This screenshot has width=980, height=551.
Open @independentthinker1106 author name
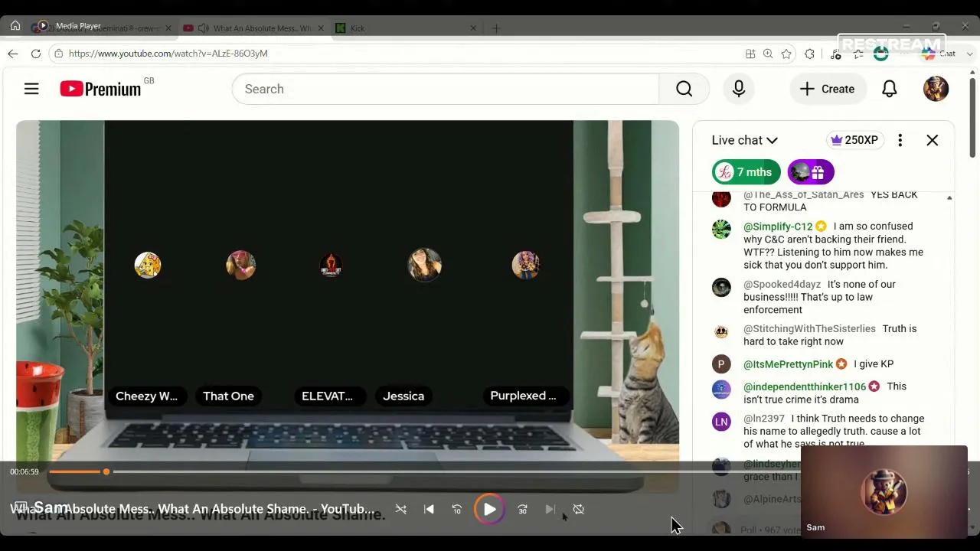pos(805,386)
